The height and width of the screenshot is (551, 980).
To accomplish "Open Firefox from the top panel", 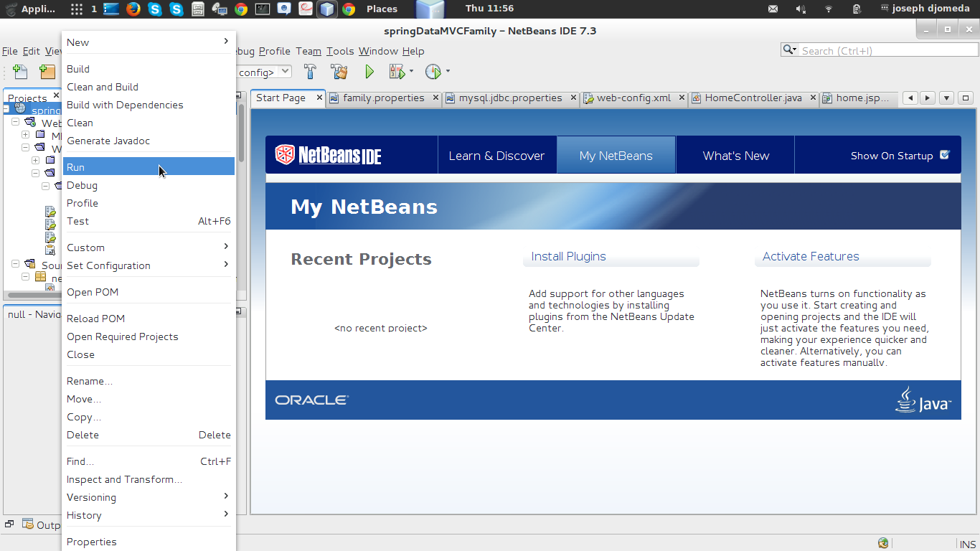I will tap(133, 9).
